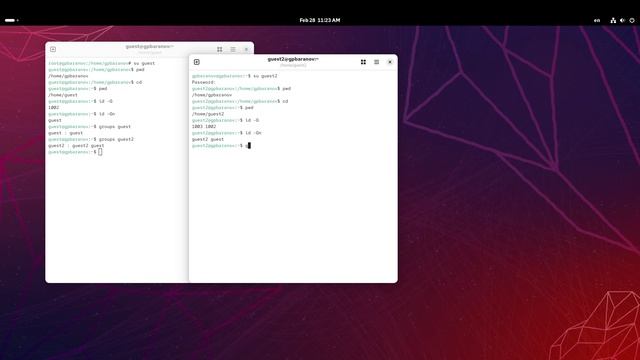Click '/home/gpbaranov' output in back guest terminal
640x360 pixels.
pyautogui.click(x=68, y=76)
